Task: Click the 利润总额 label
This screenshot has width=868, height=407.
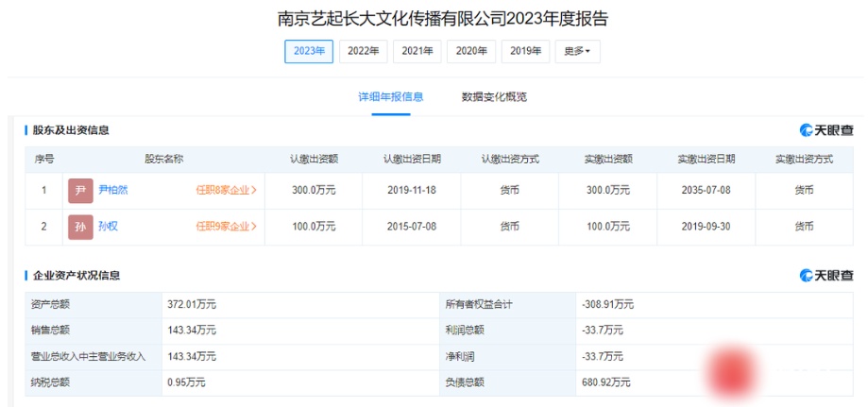Action: click(465, 331)
